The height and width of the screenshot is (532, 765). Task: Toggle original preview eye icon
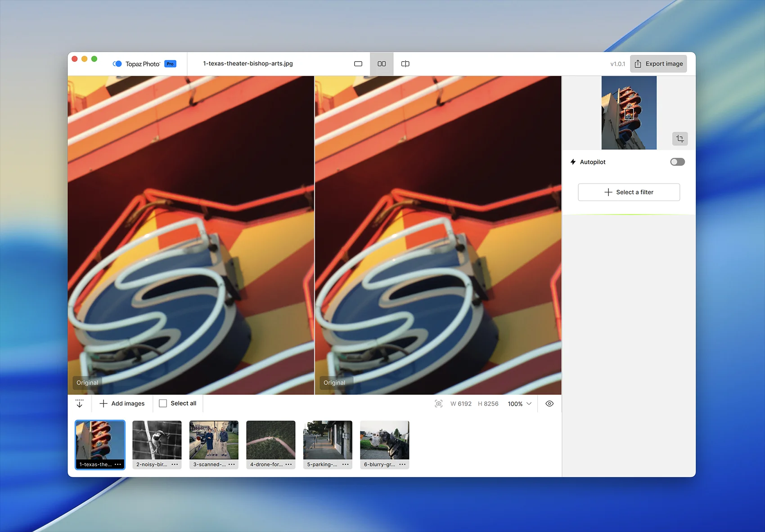point(549,404)
